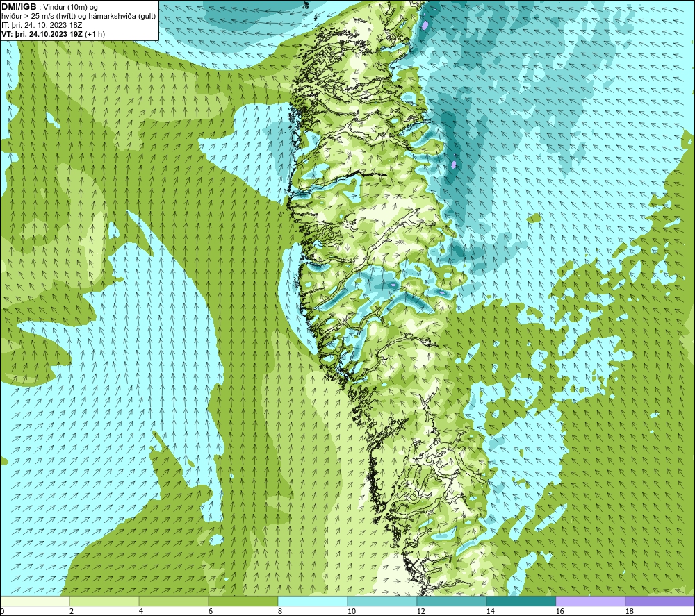Click the legend tick label '8'
The image size is (695, 616).
279,611
